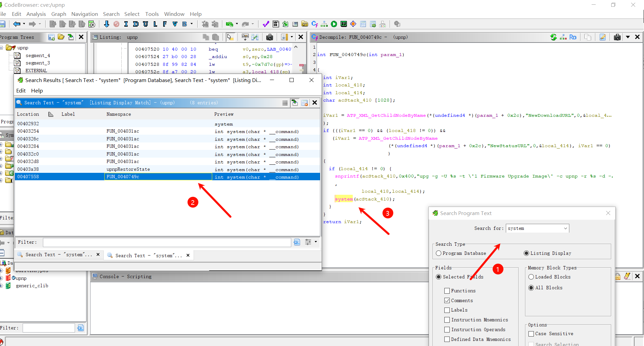644x346 pixels.
Task: Click the 'B' next bookmark icon
Action: pos(184,24)
